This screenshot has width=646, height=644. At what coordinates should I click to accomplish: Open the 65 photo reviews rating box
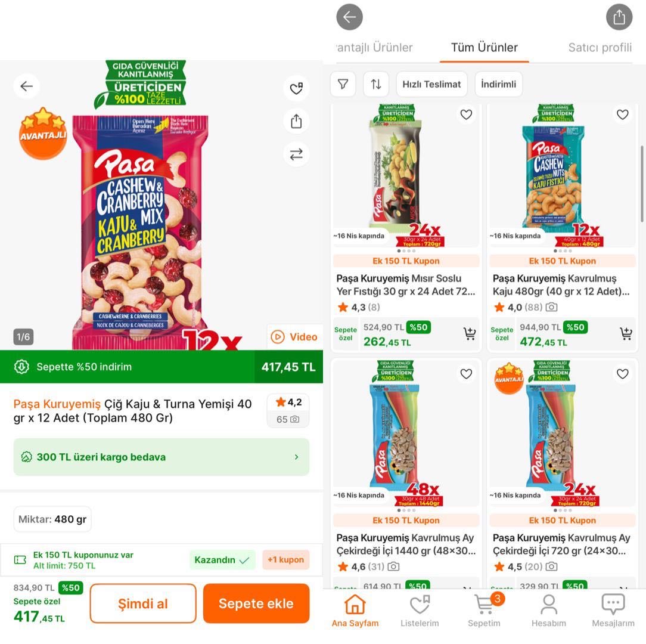coord(288,411)
